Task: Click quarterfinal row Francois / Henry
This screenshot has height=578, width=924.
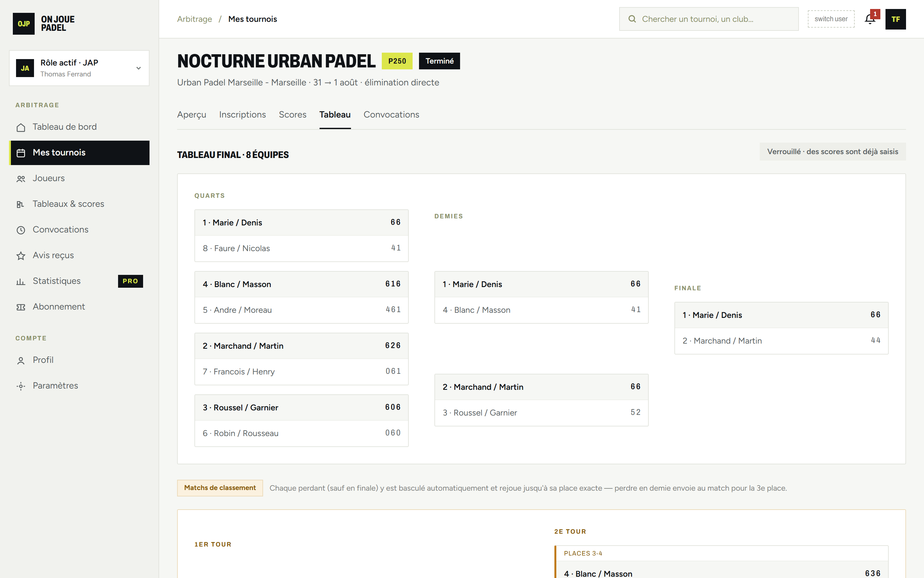Action: point(301,372)
